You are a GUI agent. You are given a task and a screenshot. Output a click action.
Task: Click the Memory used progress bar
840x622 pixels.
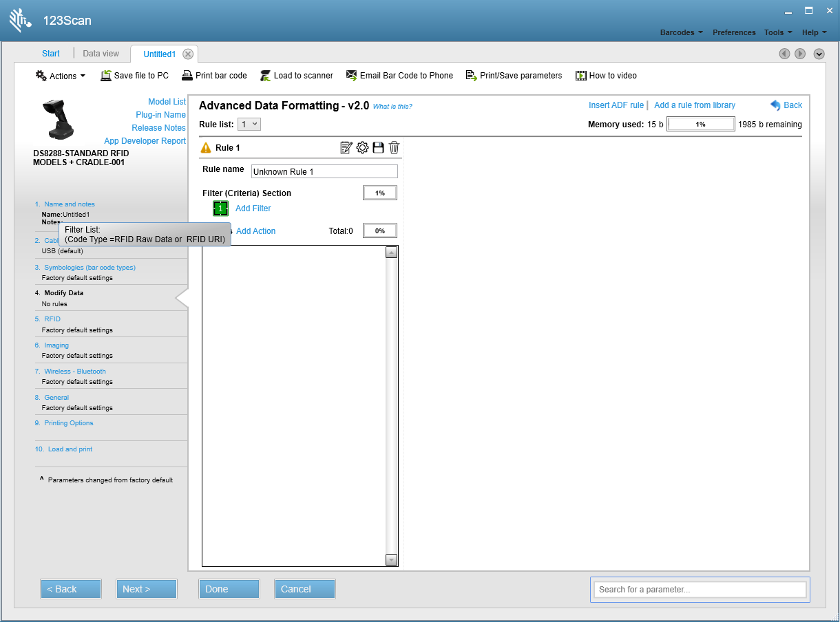click(700, 125)
